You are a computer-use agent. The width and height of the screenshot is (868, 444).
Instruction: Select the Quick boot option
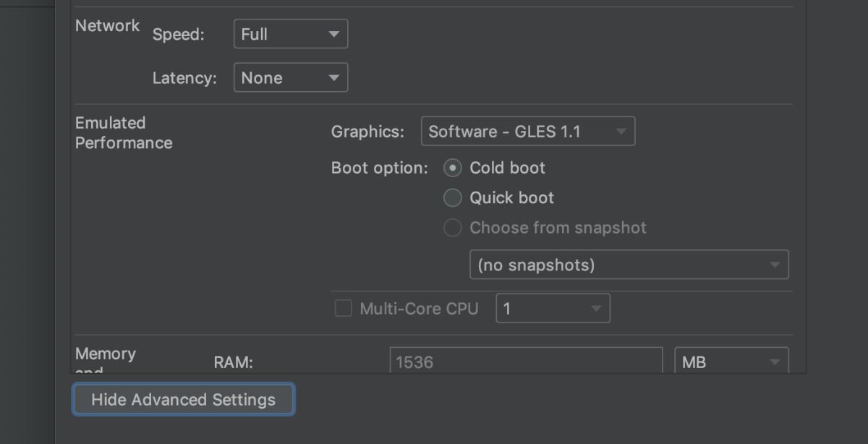tap(453, 198)
